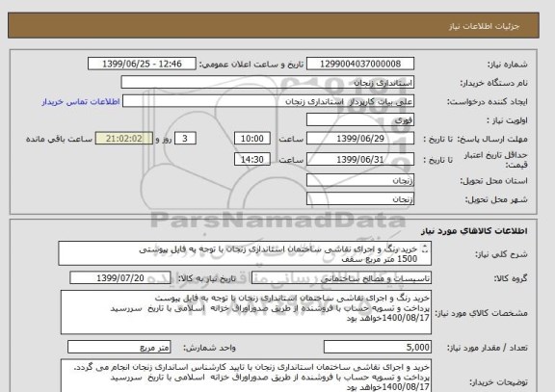Click the buyer name field استانداری زنجان
This screenshot has height=392, width=555.
(x=267, y=82)
